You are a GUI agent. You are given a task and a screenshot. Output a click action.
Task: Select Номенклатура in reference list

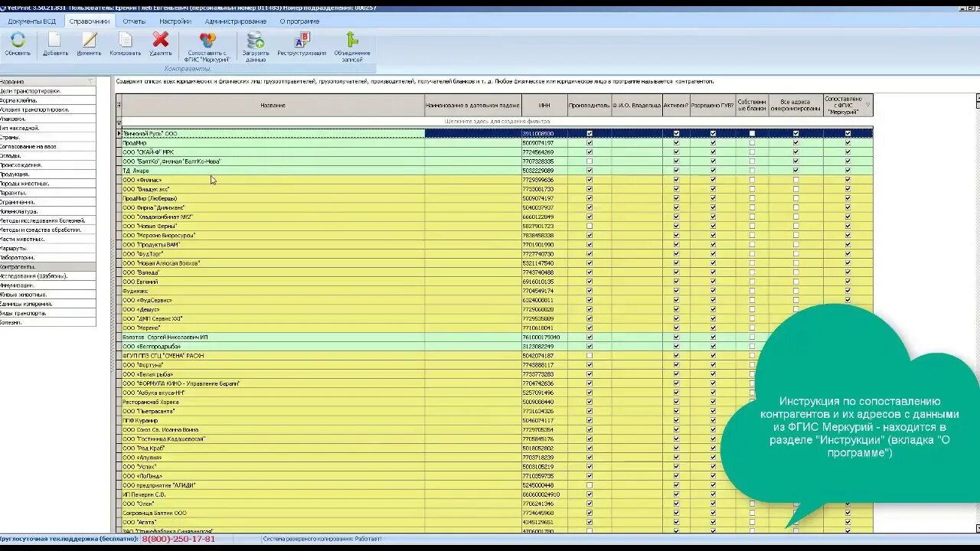47,211
